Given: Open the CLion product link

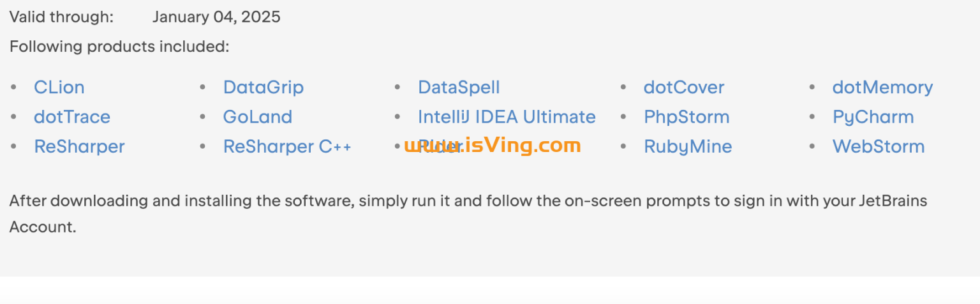Looking at the screenshot, I should point(59,87).
